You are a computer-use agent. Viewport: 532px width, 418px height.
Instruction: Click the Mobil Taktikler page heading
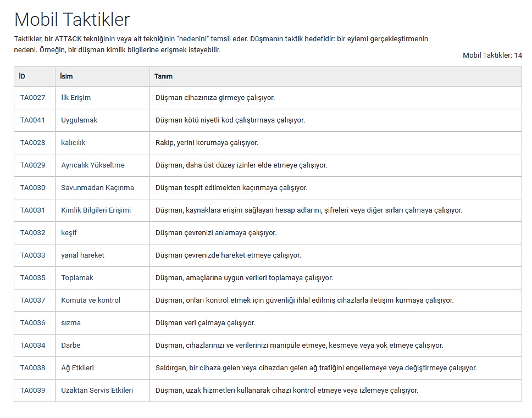tap(72, 20)
